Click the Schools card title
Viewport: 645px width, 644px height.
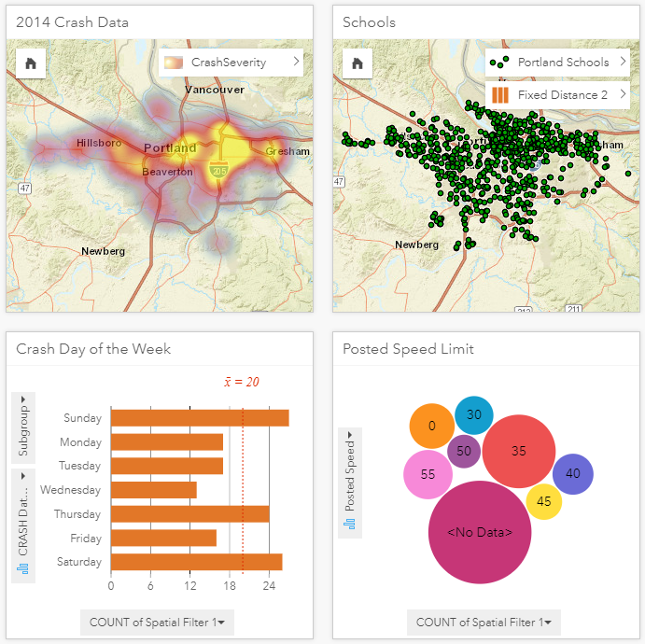(369, 22)
